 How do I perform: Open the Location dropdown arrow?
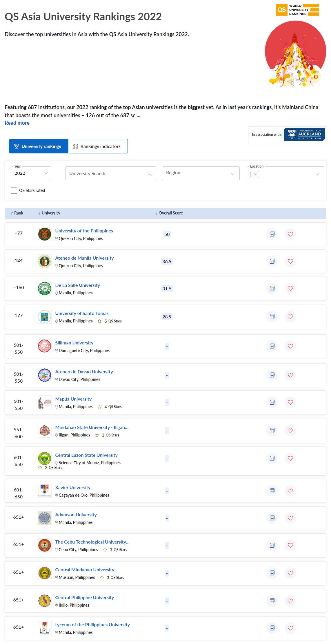pos(317,174)
